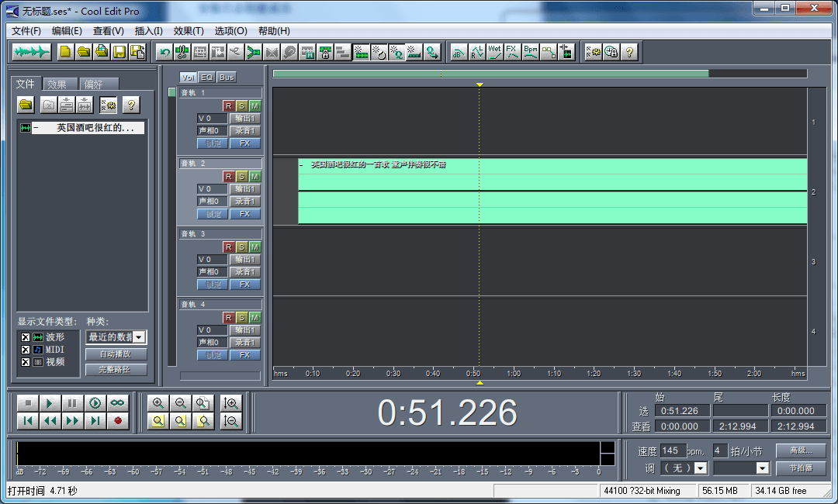
Task: Click the green horizontal zoom scrollbar
Action: tap(490, 74)
